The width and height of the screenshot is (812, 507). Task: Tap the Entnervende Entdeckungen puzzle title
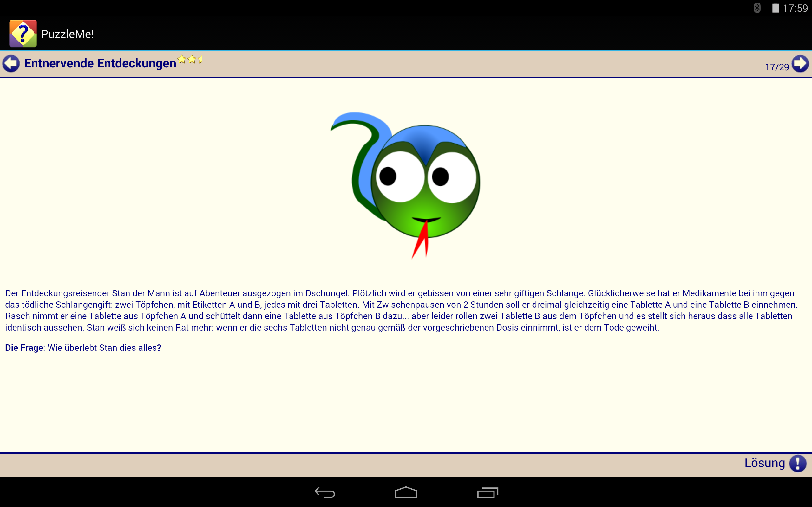[100, 63]
